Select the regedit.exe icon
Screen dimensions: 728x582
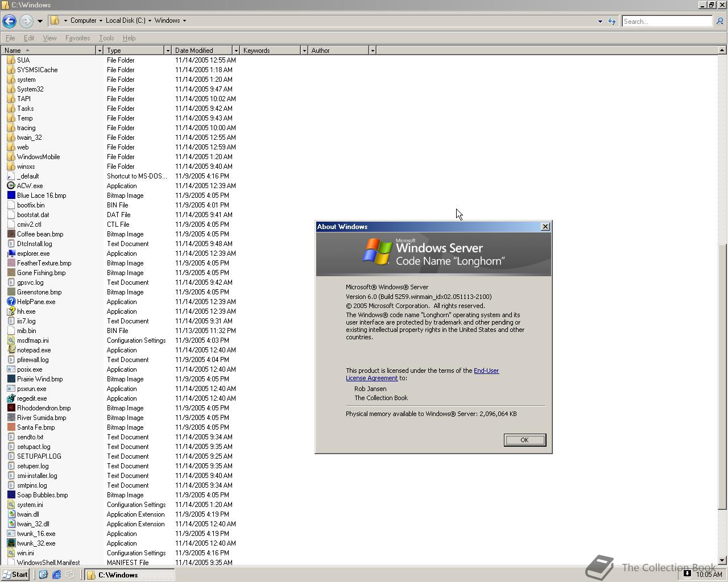click(11, 398)
